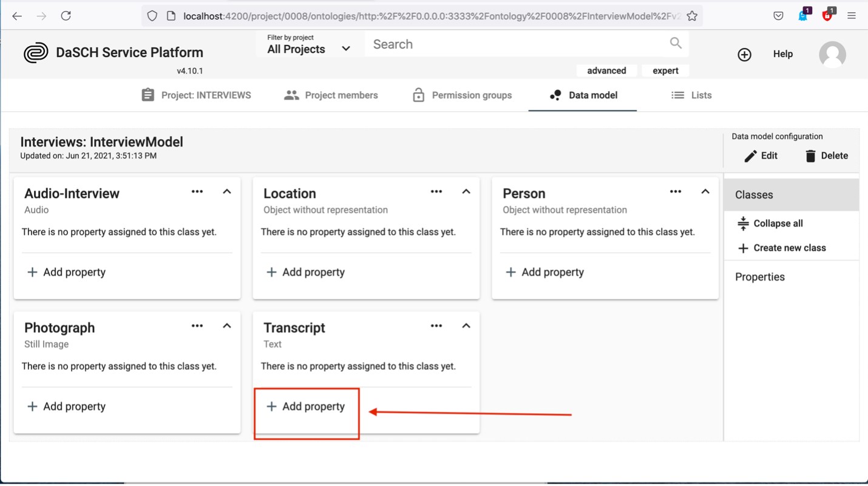Image resolution: width=868 pixels, height=486 pixels.
Task: Click the Edit pencil icon
Action: point(750,156)
